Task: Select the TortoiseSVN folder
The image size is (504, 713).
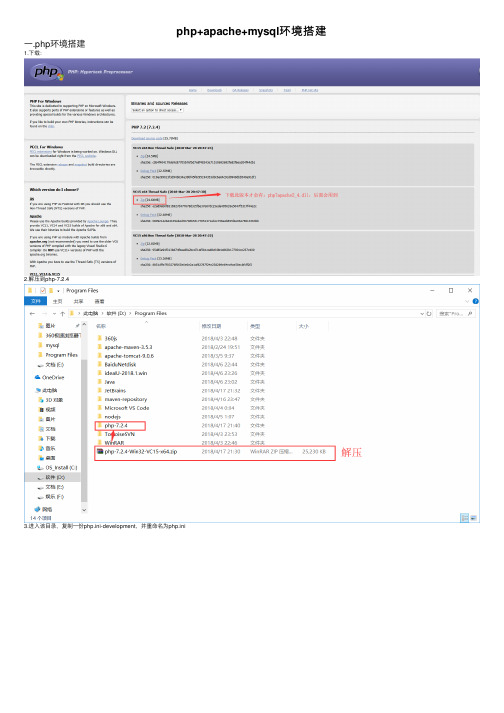Action: coord(120,434)
